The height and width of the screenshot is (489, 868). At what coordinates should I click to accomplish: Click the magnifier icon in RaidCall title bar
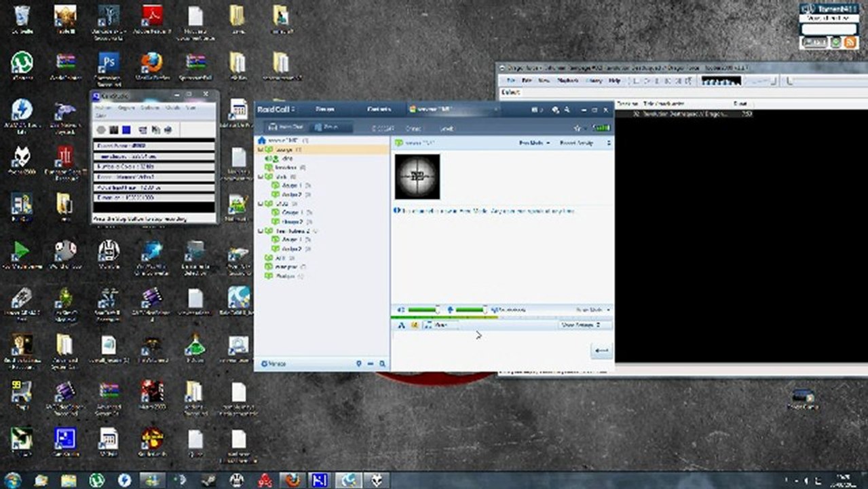(x=567, y=109)
